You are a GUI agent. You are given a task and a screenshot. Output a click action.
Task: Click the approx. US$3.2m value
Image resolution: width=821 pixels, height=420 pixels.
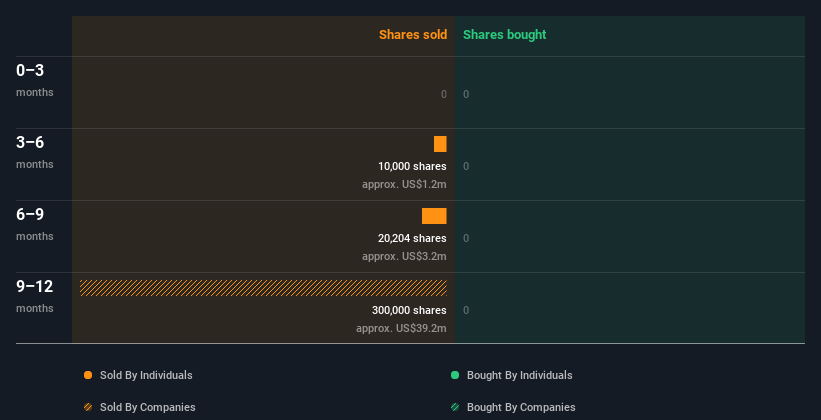pos(404,256)
